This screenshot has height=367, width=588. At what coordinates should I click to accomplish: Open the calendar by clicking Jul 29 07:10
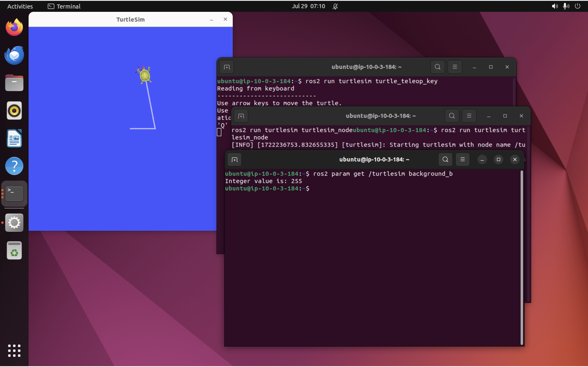(x=308, y=6)
